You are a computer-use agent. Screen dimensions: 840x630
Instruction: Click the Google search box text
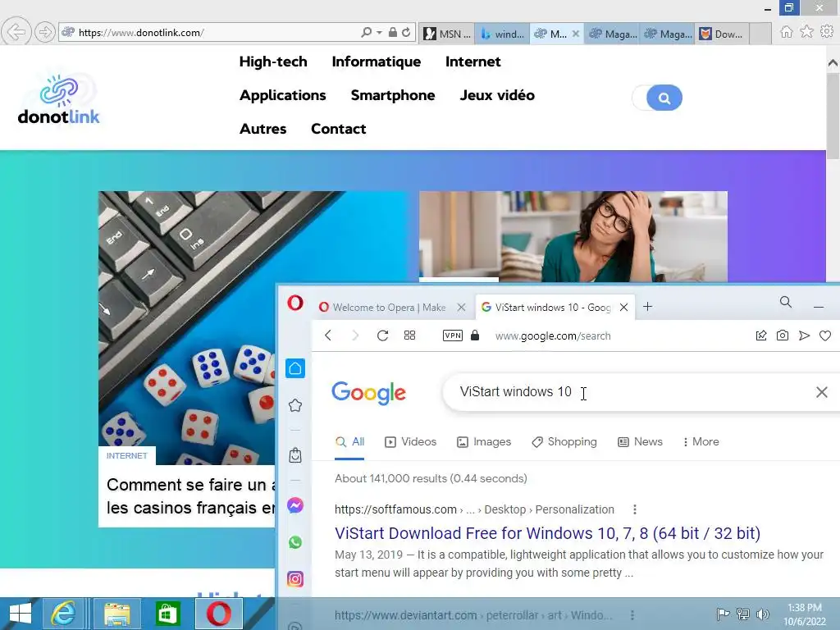point(515,391)
